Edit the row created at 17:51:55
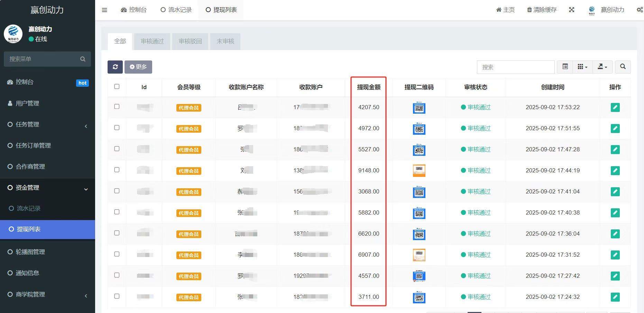Image resolution: width=644 pixels, height=313 pixels. tap(615, 129)
